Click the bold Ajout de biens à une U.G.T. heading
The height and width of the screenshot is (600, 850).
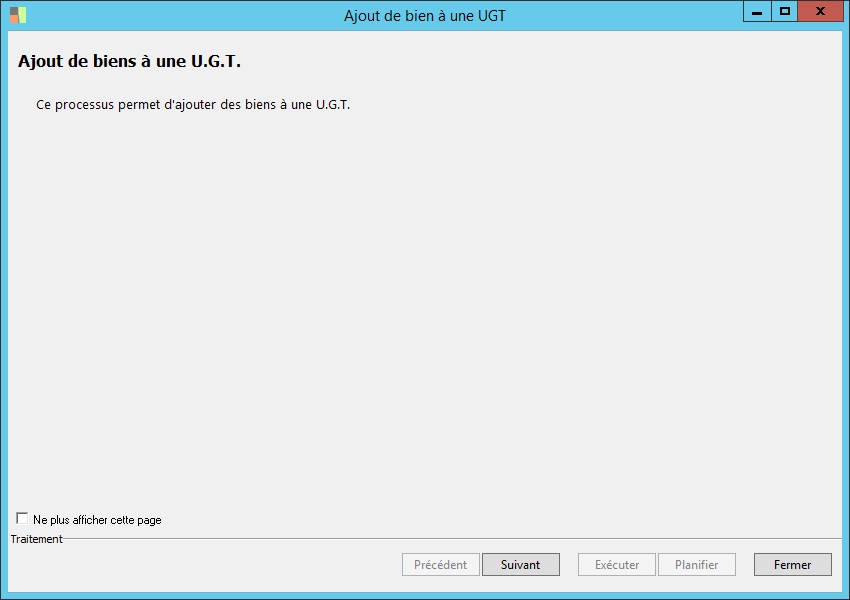129,61
